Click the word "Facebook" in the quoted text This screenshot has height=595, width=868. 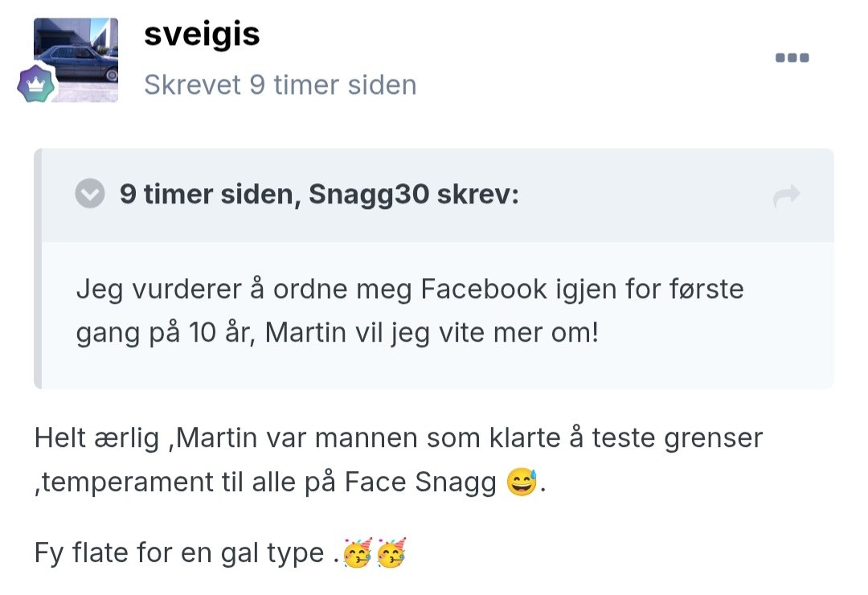pos(484,289)
